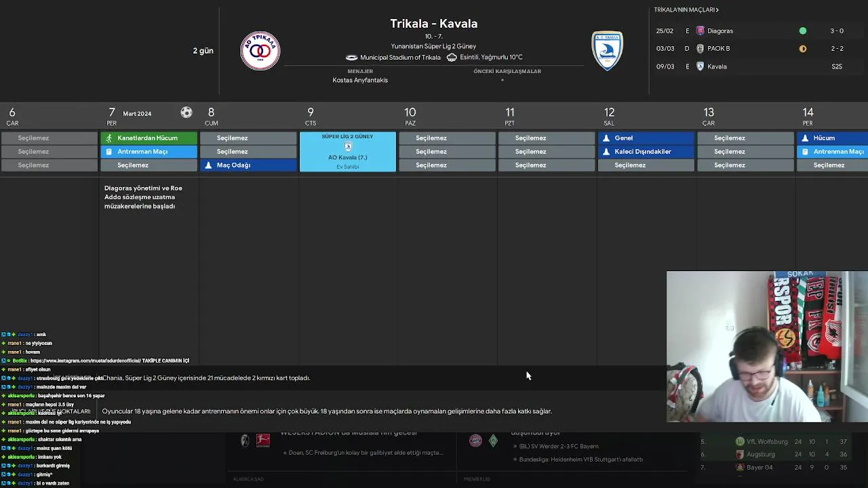Click the Bayer 04 table row name
The width and height of the screenshot is (868, 488).
click(x=759, y=467)
